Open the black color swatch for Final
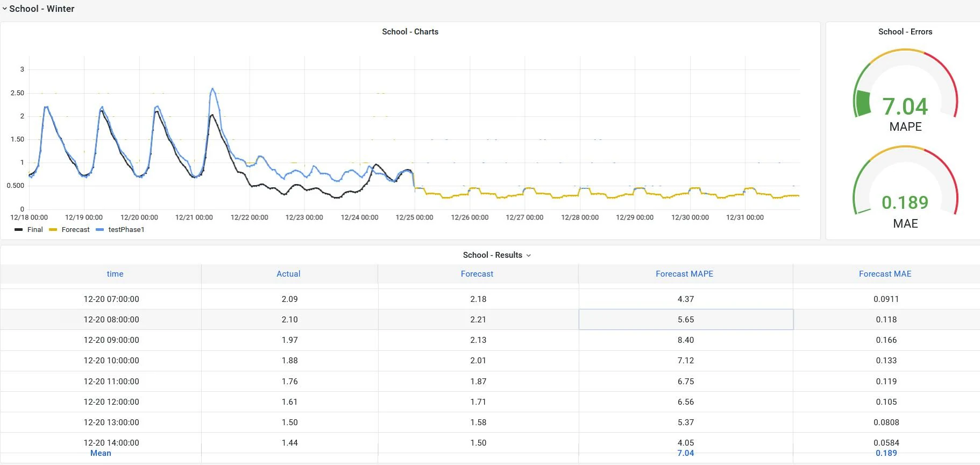The width and height of the screenshot is (980, 465). [19, 230]
